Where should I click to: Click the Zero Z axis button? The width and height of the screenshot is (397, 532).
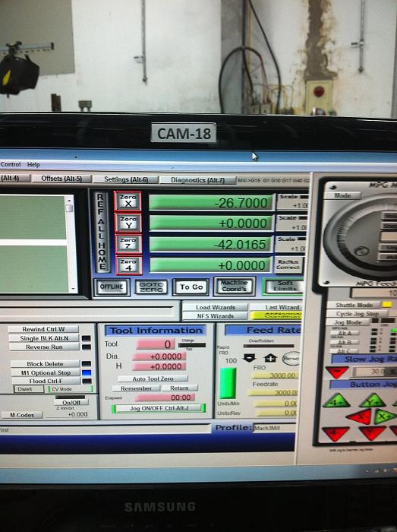[128, 244]
